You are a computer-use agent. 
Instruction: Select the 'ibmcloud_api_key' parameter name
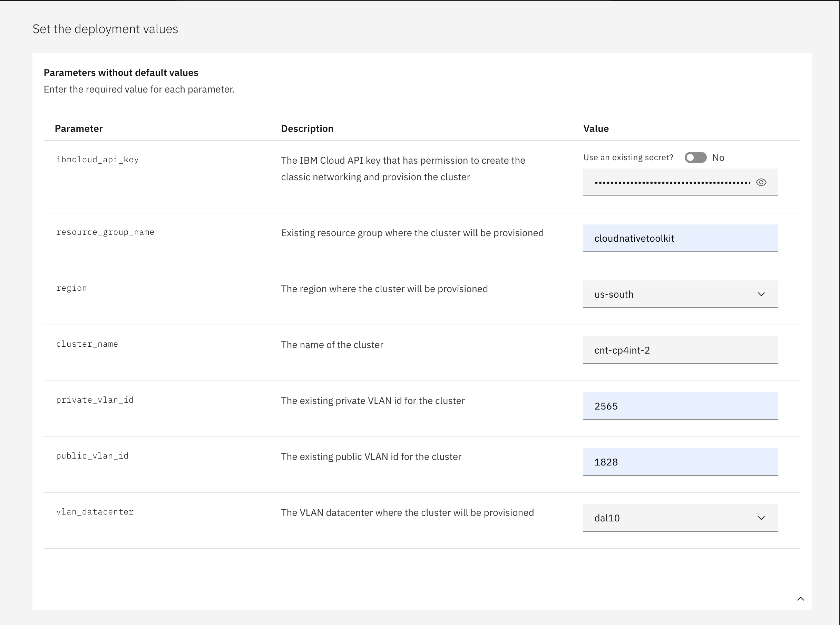[x=98, y=160]
